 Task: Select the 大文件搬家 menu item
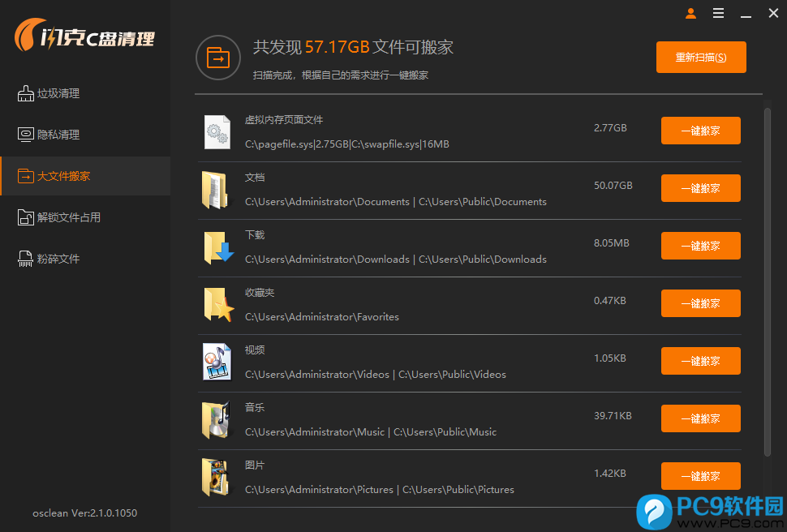click(x=85, y=176)
